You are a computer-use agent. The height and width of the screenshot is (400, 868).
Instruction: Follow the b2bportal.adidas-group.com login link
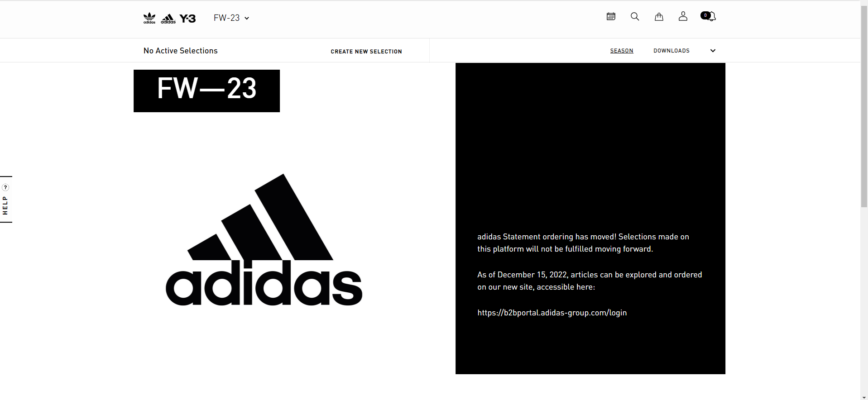(x=552, y=313)
